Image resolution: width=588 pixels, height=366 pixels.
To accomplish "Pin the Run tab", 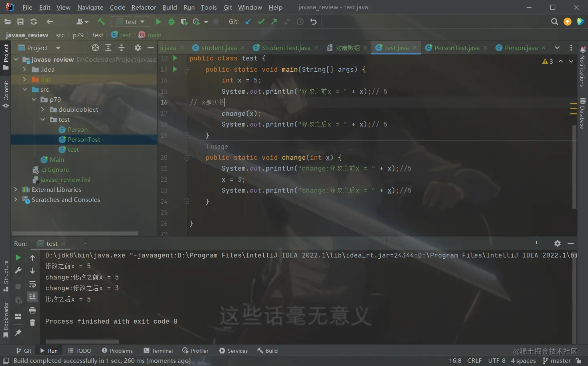I will 18,332.
